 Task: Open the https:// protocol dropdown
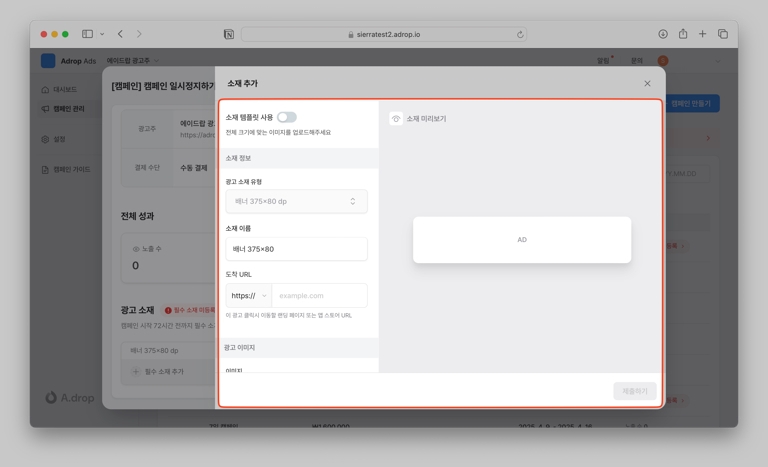248,296
